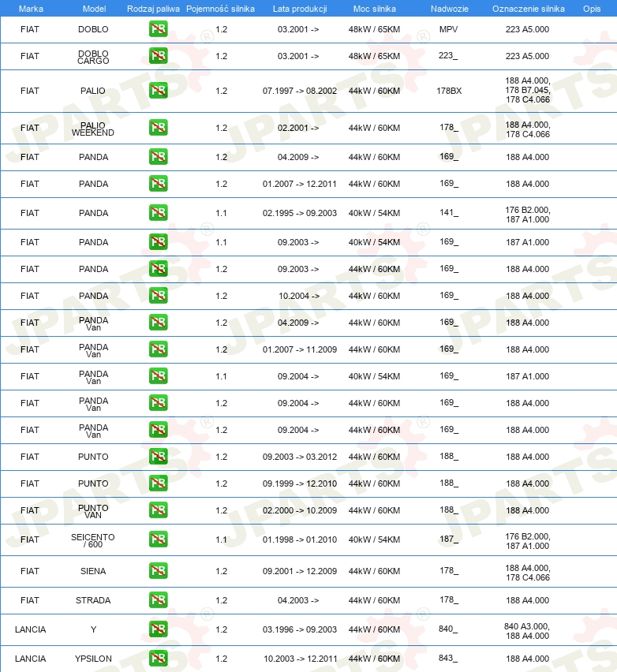This screenshot has width=617, height=672.
Task: Click the Moc silnika column header
Action: tap(374, 9)
